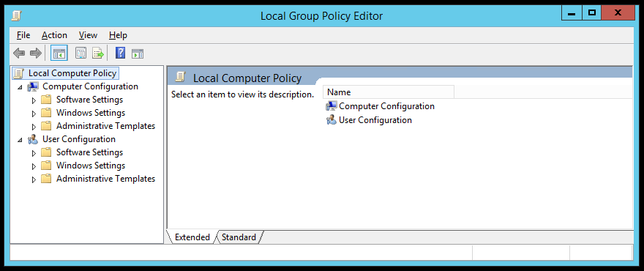The width and height of the screenshot is (644, 271).
Task: Expand Windows Settings under User Configuration
Action: point(34,166)
